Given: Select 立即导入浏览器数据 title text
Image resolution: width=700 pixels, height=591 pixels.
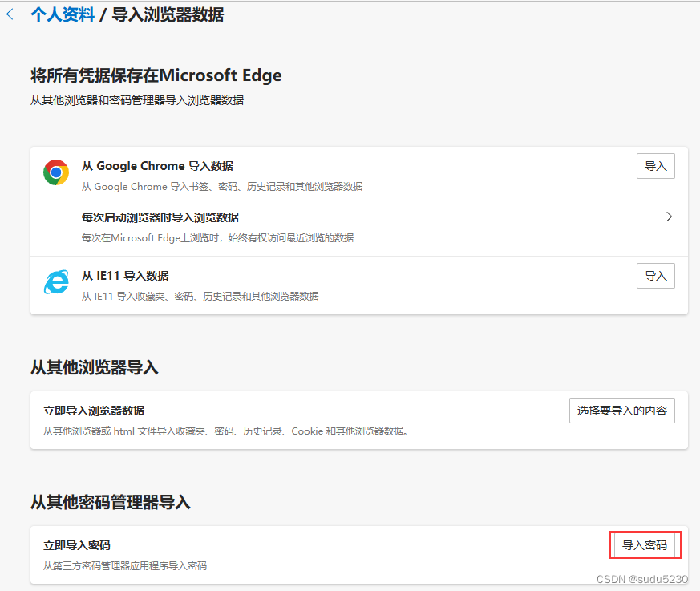Looking at the screenshot, I should [94, 411].
